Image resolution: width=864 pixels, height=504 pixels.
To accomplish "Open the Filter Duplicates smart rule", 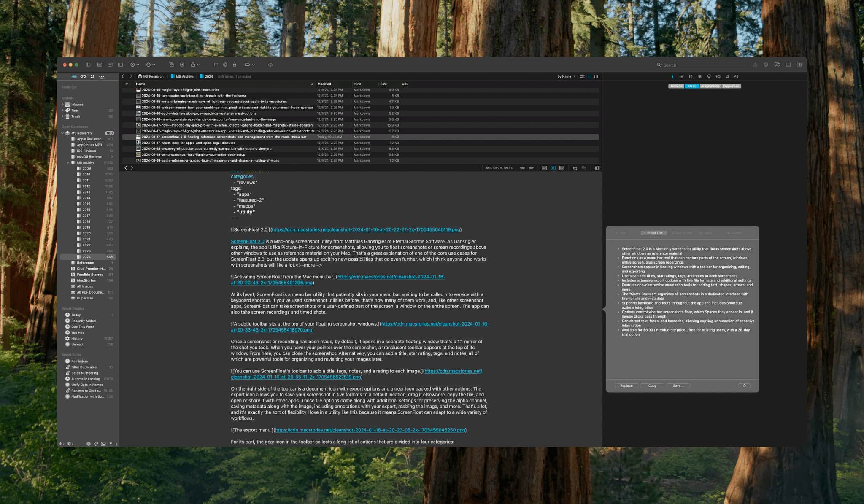I will coord(88,367).
